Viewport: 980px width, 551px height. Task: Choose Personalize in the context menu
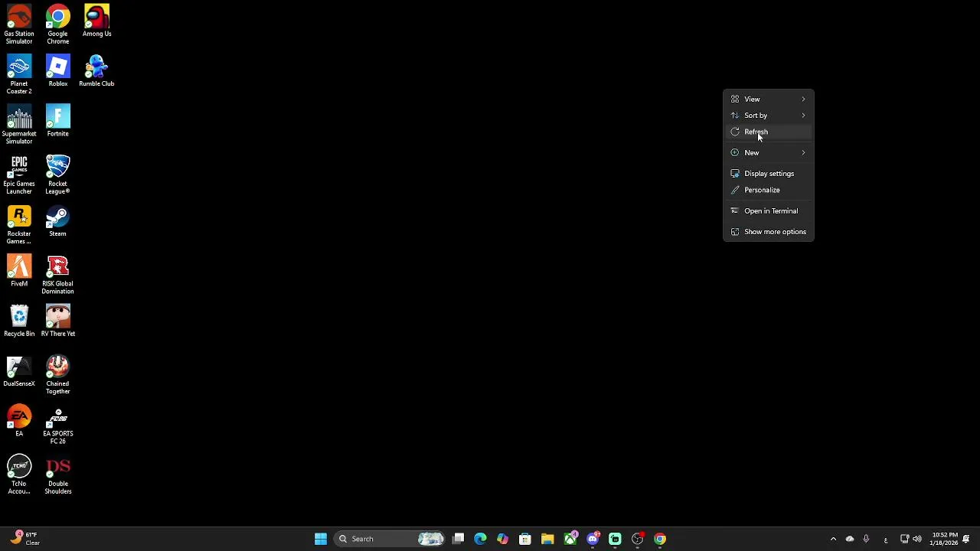769,190
